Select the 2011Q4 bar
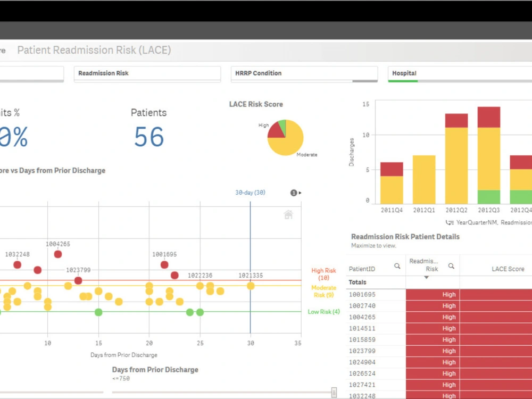This screenshot has height=399, width=532. [392, 183]
